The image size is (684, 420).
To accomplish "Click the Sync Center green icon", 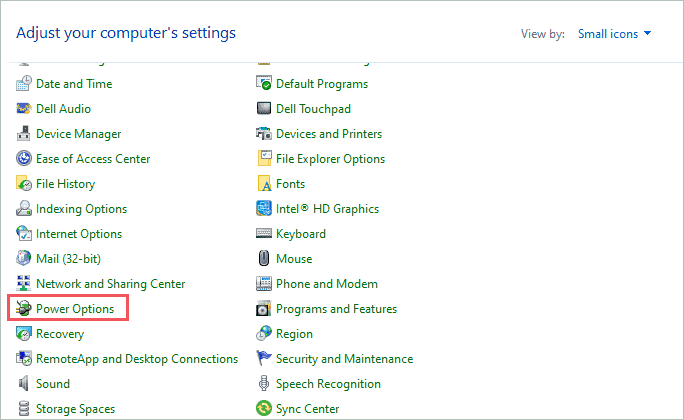I will click(x=263, y=409).
